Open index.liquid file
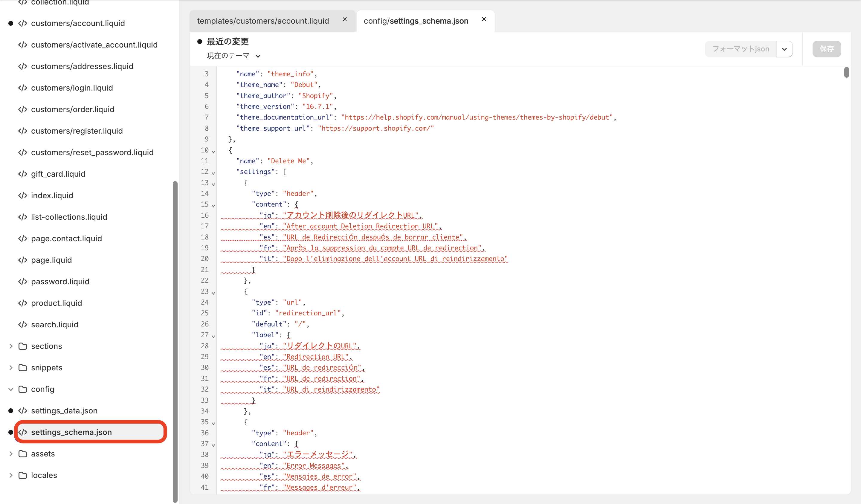Image resolution: width=861 pixels, height=504 pixels. (52, 196)
